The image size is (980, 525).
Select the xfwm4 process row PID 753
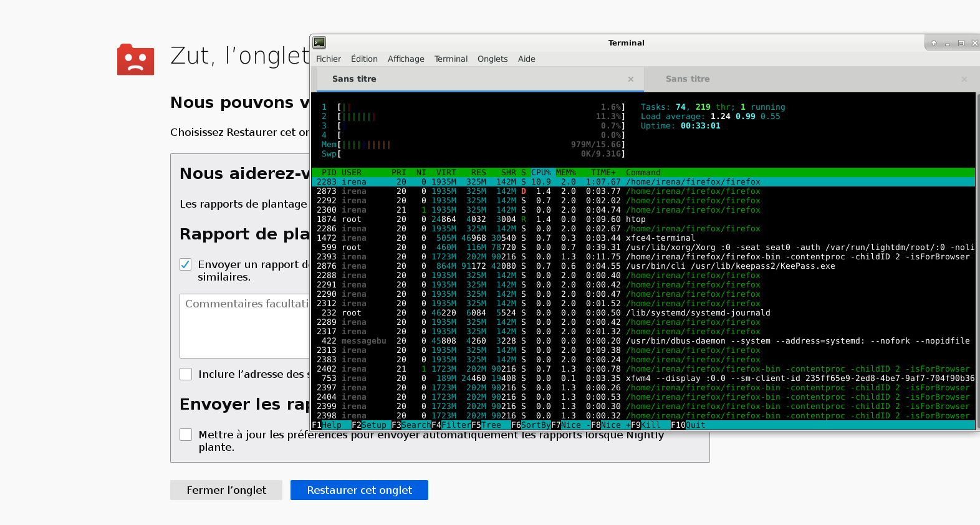pos(643,378)
